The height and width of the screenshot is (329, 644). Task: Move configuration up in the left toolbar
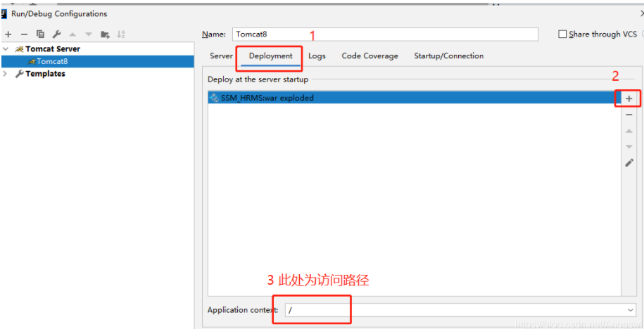72,34
